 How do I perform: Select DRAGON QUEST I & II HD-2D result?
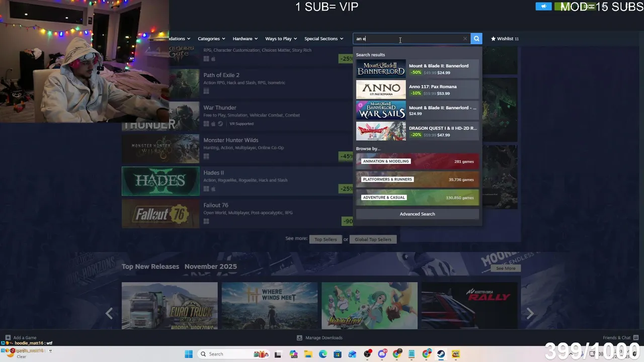click(x=417, y=131)
